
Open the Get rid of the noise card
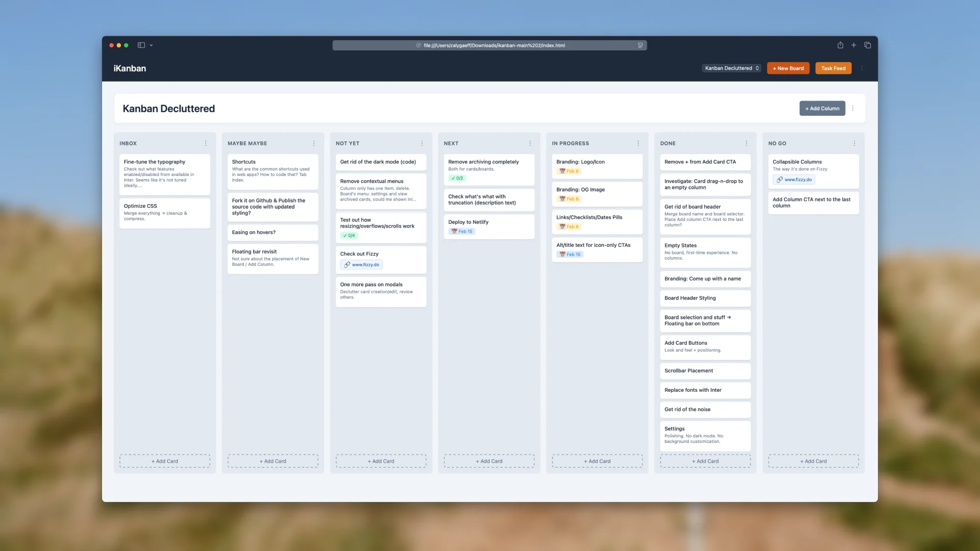(x=705, y=410)
